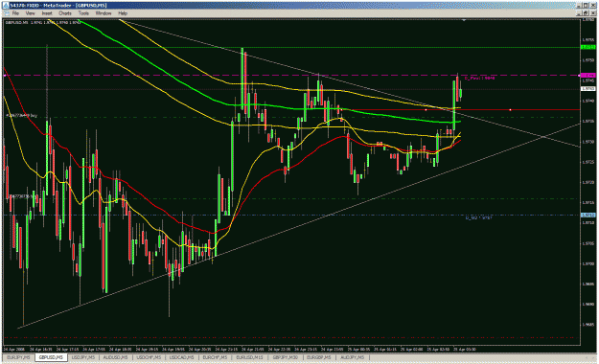This screenshot has height=364, width=599.
Task: Switch to the EURCHF,M5 chart tab
Action: (215, 357)
